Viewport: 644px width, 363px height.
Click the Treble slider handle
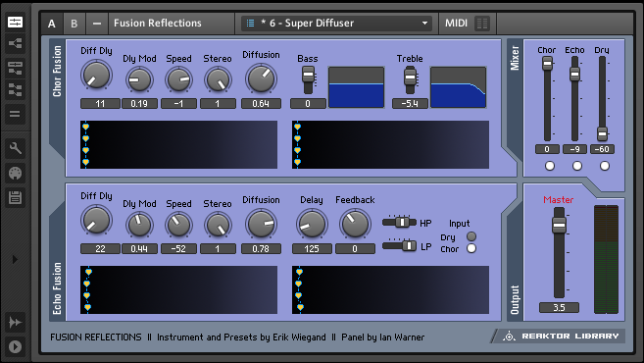tap(410, 77)
